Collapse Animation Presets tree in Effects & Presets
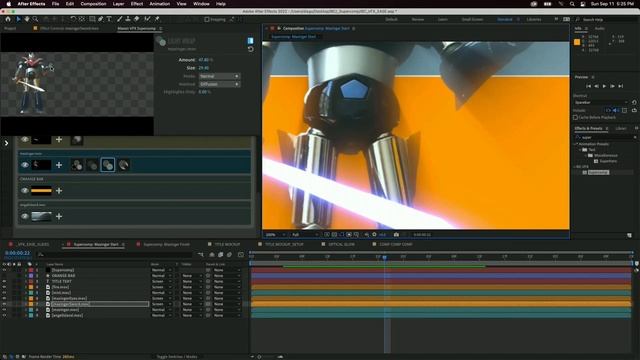The image size is (640, 360). click(576, 144)
